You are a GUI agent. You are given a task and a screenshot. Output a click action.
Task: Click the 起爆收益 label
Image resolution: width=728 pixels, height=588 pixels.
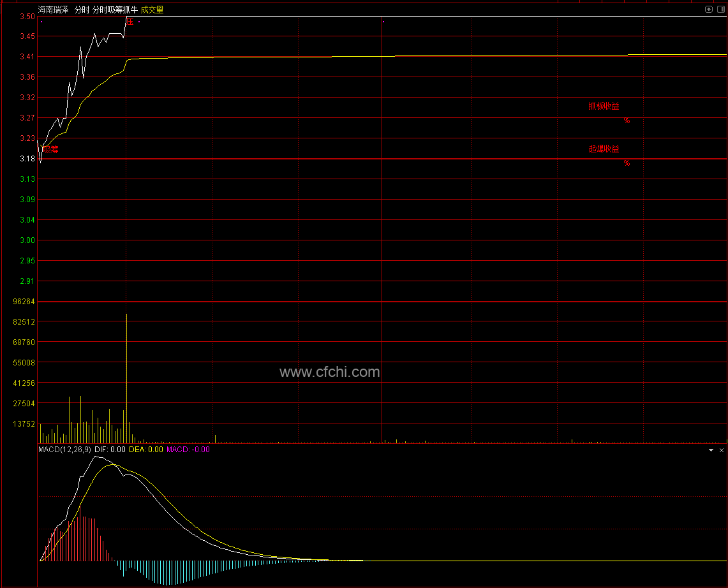[x=604, y=149]
